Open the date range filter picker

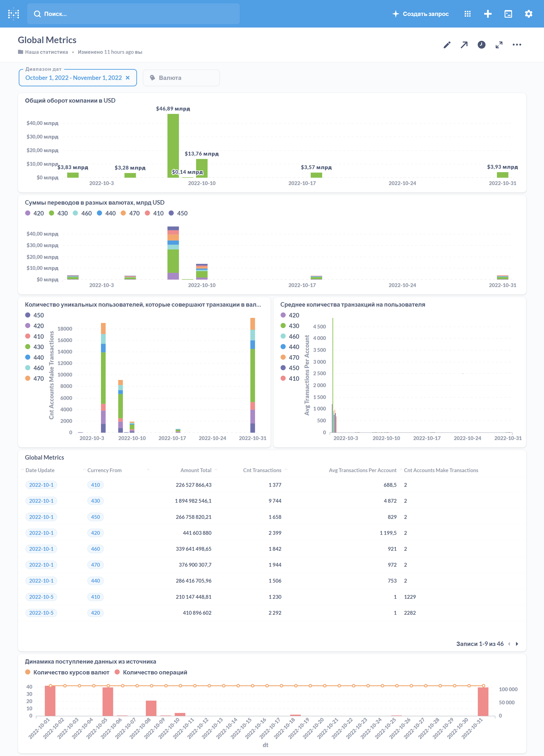coord(73,78)
